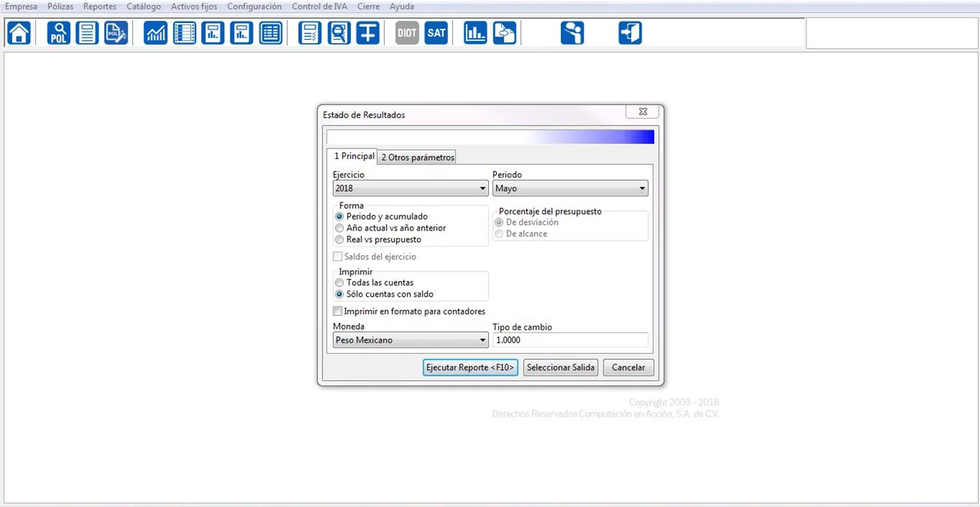Viewport: 980px width, 507px height.
Task: Click the 'Tipo de cambio' input field
Action: point(570,340)
